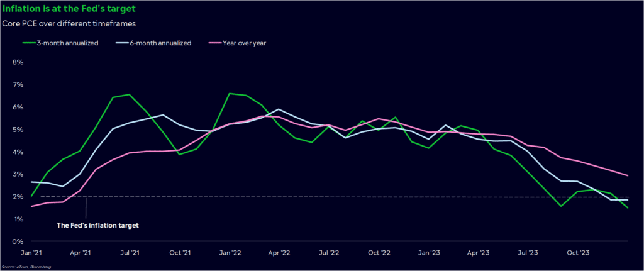Viewport: 644px width, 271px height.
Task: Click the 0% y-axis label
Action: pos(18,241)
